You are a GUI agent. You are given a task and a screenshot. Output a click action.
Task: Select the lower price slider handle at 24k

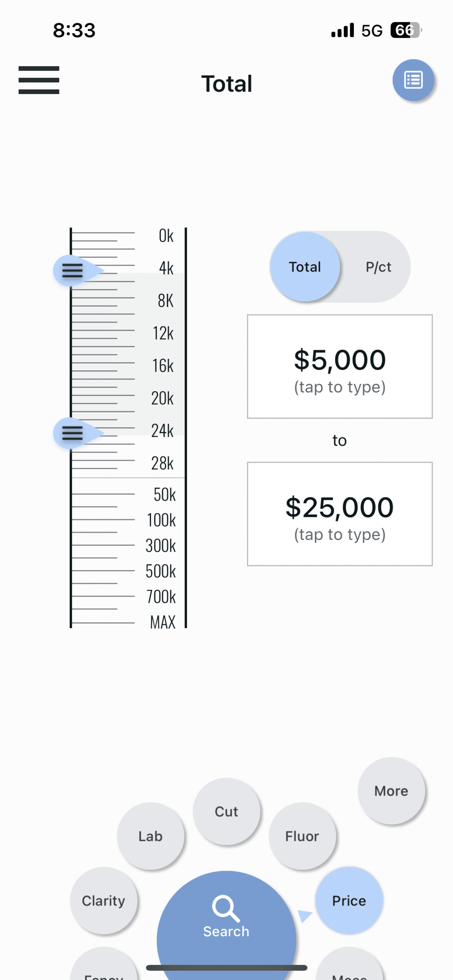(x=78, y=433)
